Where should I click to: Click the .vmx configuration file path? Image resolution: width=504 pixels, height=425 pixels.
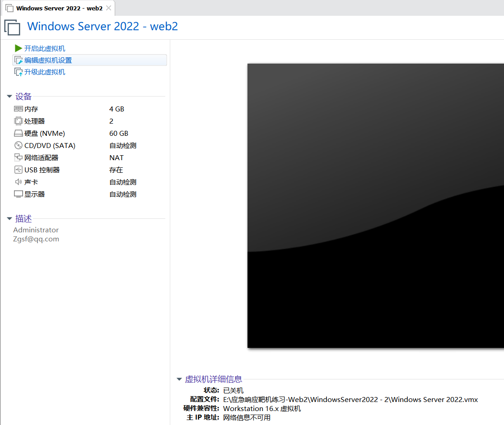[x=350, y=400]
